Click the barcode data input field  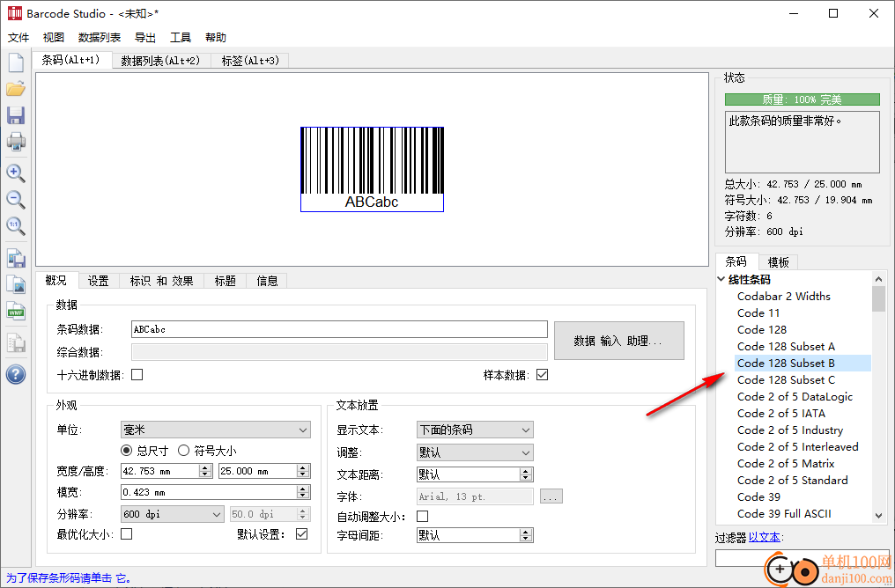coord(339,329)
